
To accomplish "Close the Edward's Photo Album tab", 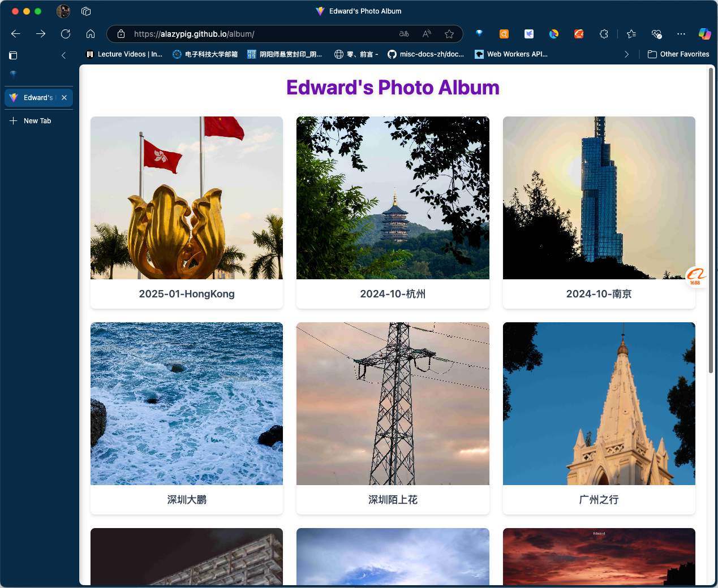I will (65, 98).
